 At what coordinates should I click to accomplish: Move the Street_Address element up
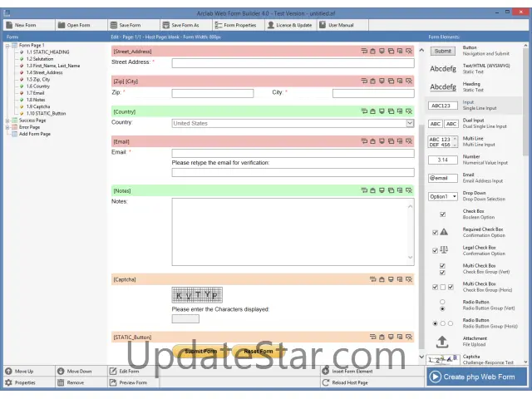373,52
